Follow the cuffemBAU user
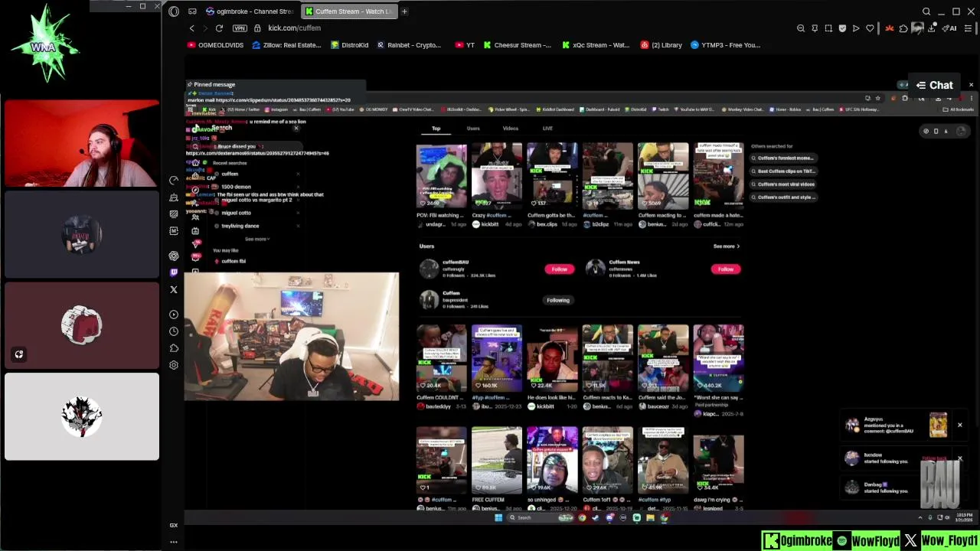Viewport: 980px width, 551px height. point(560,269)
